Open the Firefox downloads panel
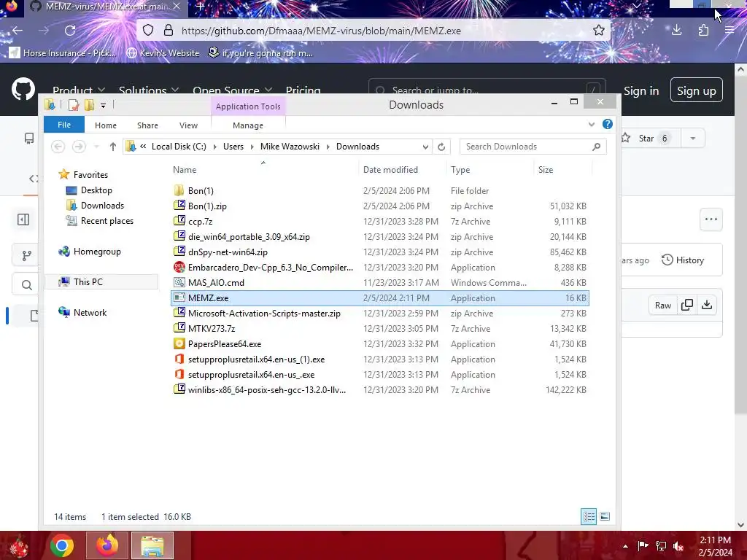 pos(676,31)
